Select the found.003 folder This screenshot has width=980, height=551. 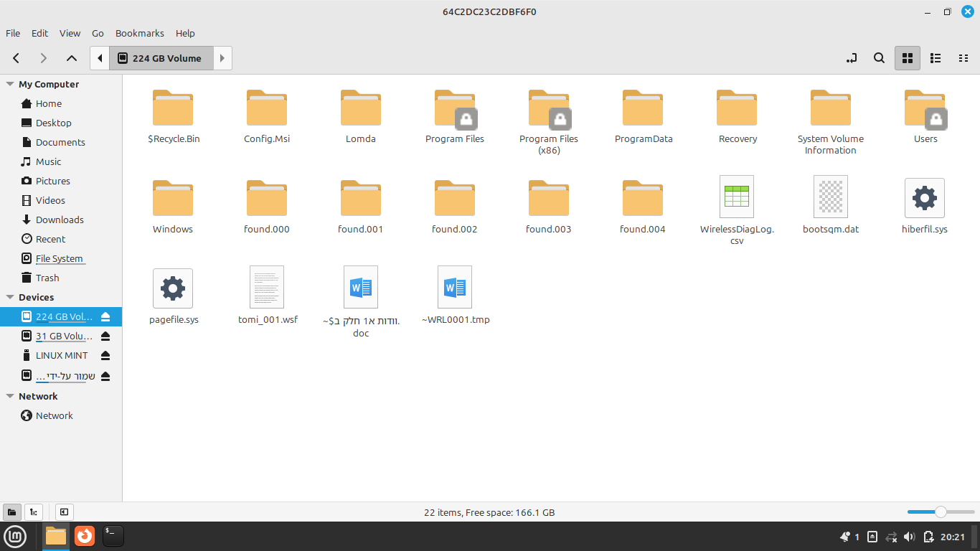pyautogui.click(x=549, y=207)
